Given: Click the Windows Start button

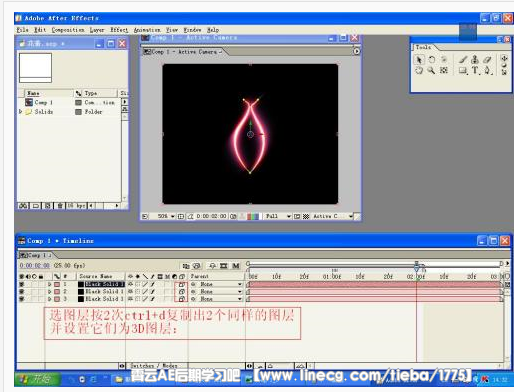Looking at the screenshot, I should tap(38, 379).
